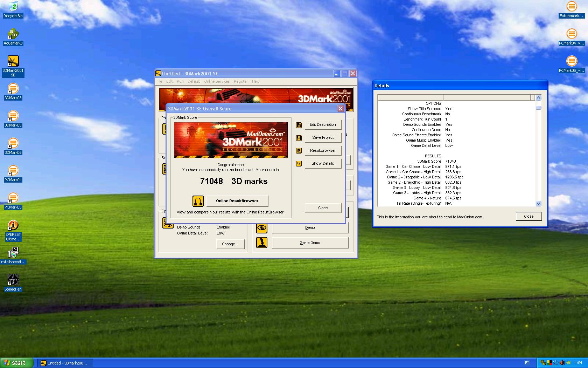
Task: Click the ResultBrowser icon
Action: (299, 151)
